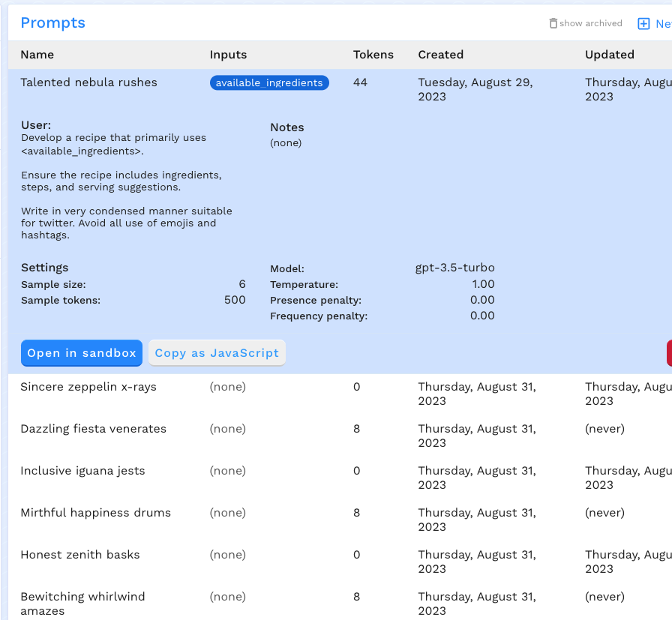The image size is (672, 620).
Task: Open the Bewitching whirlwind amazes prompt
Action: (x=82, y=598)
